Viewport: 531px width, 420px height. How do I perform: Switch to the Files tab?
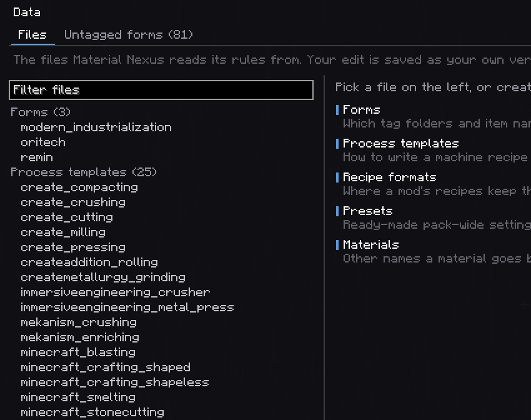32,35
